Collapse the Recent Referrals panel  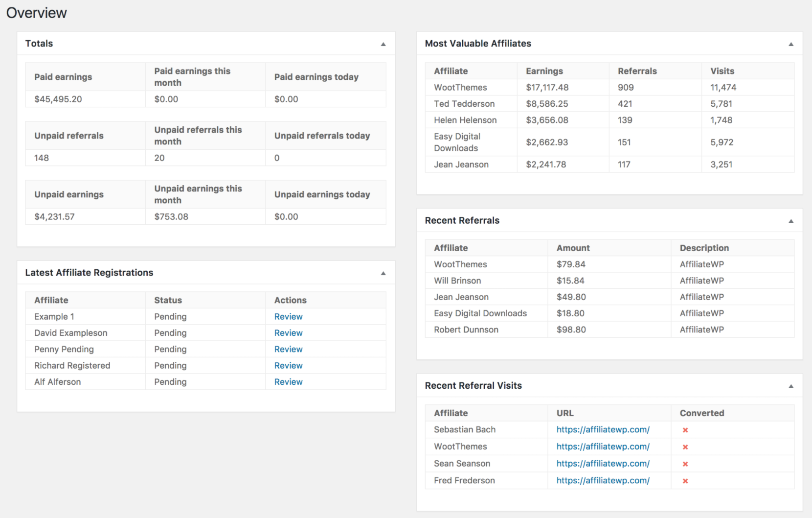click(x=791, y=221)
